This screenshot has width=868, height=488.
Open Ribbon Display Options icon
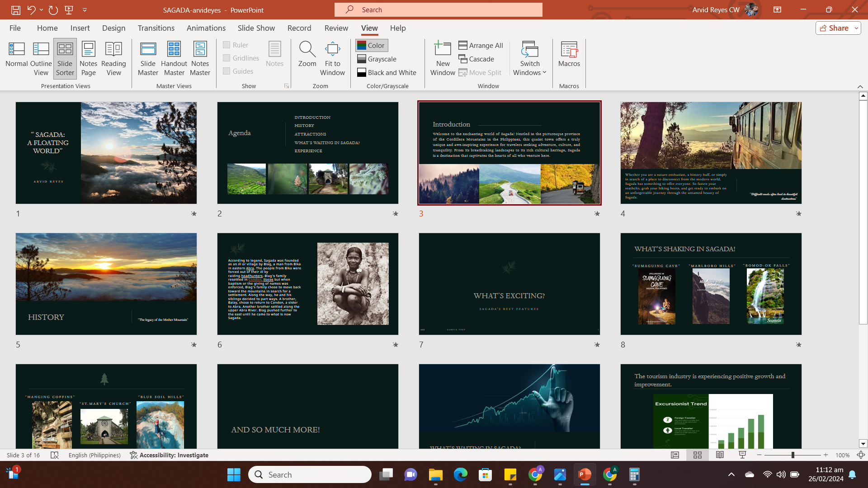coord(778,9)
